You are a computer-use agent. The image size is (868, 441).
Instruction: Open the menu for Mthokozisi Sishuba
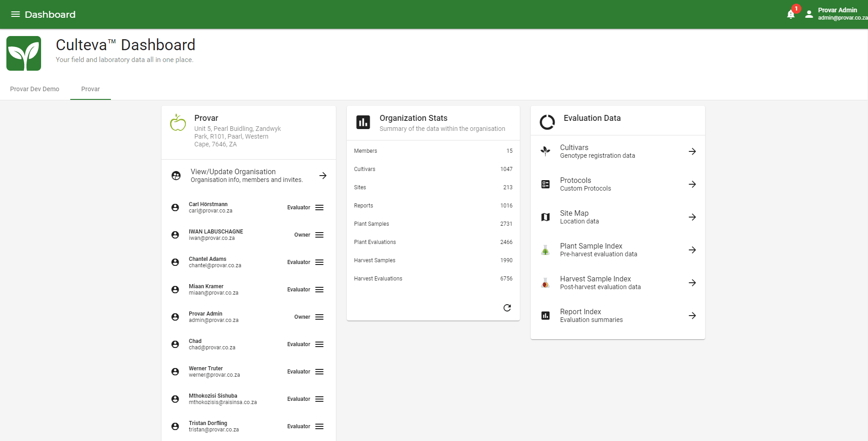click(319, 399)
